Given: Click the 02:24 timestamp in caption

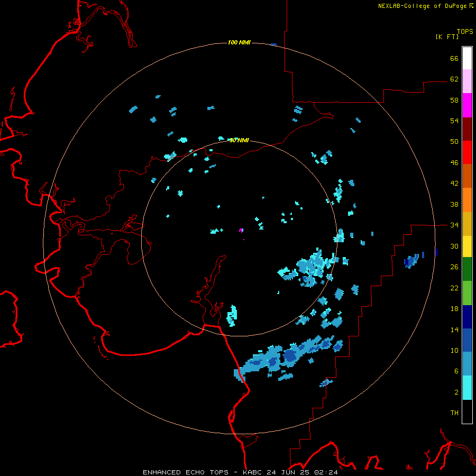Looking at the screenshot, I should (326, 472).
